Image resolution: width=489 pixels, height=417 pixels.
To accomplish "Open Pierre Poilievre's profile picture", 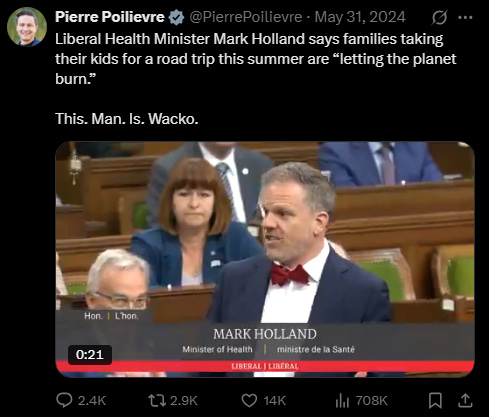I will coord(27,27).
